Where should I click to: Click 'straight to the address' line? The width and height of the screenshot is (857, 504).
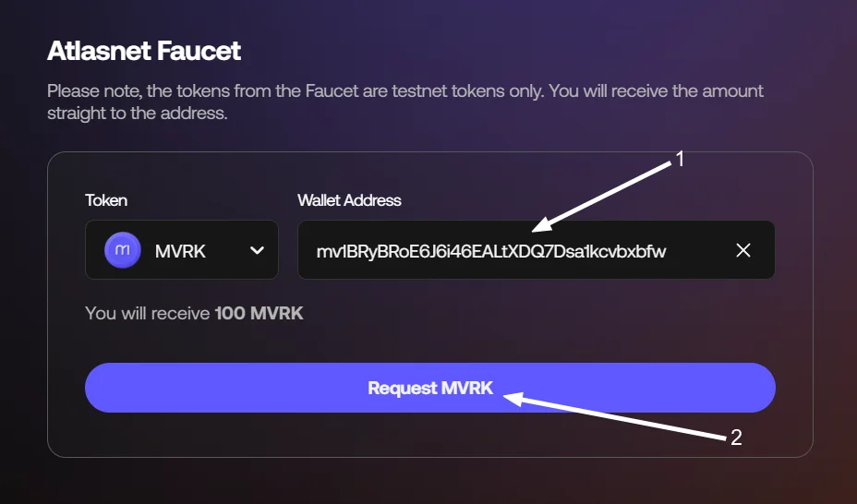click(138, 113)
